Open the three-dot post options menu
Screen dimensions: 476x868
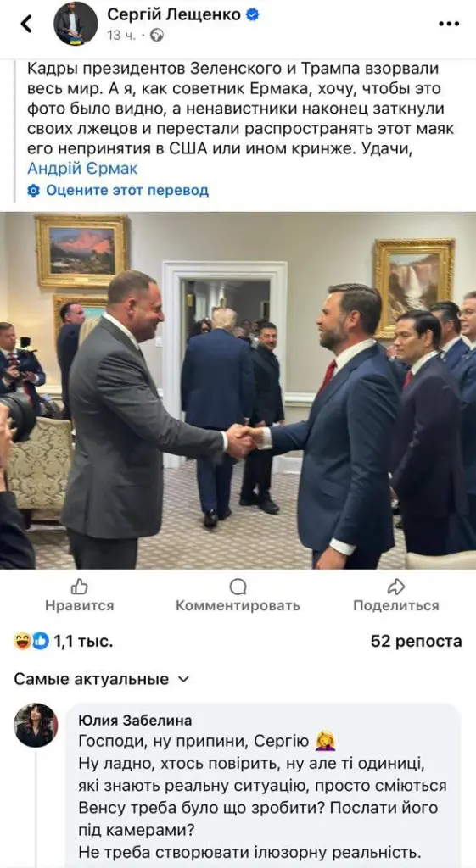pos(449,24)
